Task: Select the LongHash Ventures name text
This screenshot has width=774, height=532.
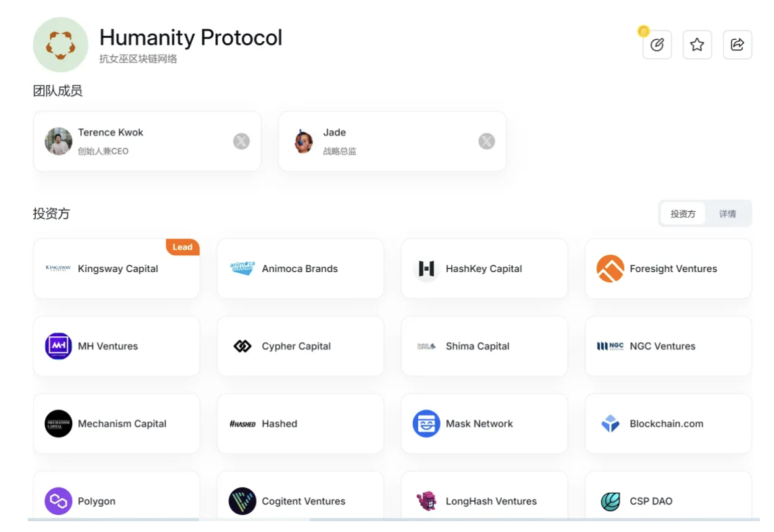Action: tap(491, 502)
